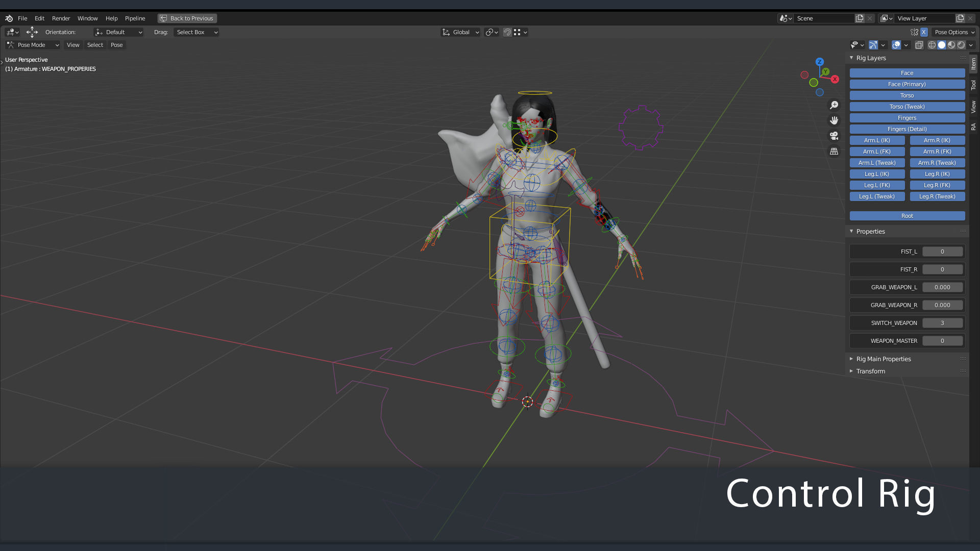980x551 pixels.
Task: Open the Pose Mode dropdown
Action: click(33, 45)
